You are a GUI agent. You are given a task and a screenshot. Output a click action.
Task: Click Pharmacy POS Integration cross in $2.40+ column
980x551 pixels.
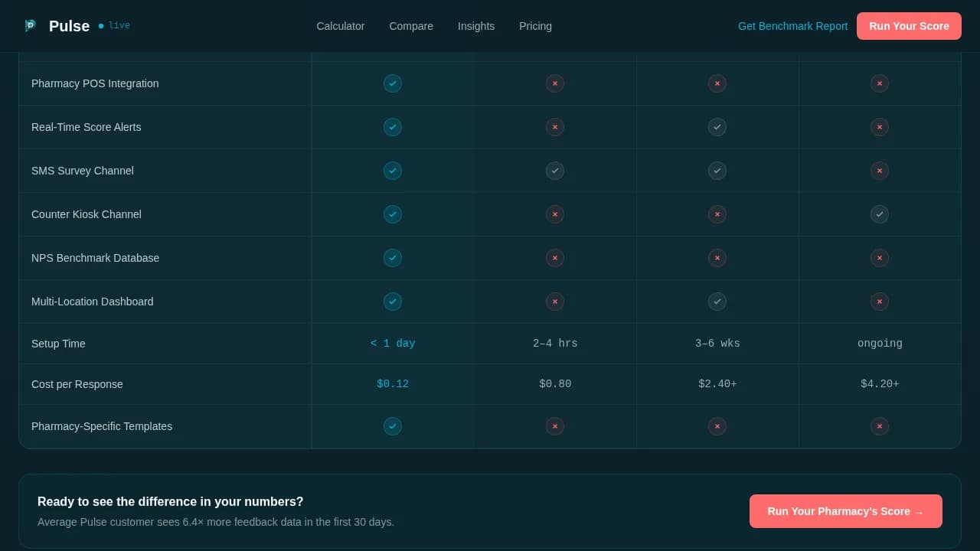[x=717, y=83]
